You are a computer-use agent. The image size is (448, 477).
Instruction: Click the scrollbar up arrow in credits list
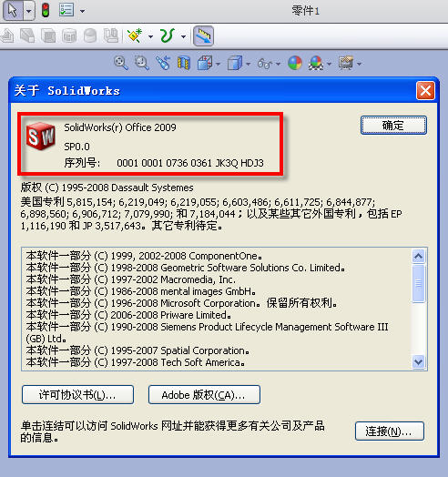click(x=419, y=256)
